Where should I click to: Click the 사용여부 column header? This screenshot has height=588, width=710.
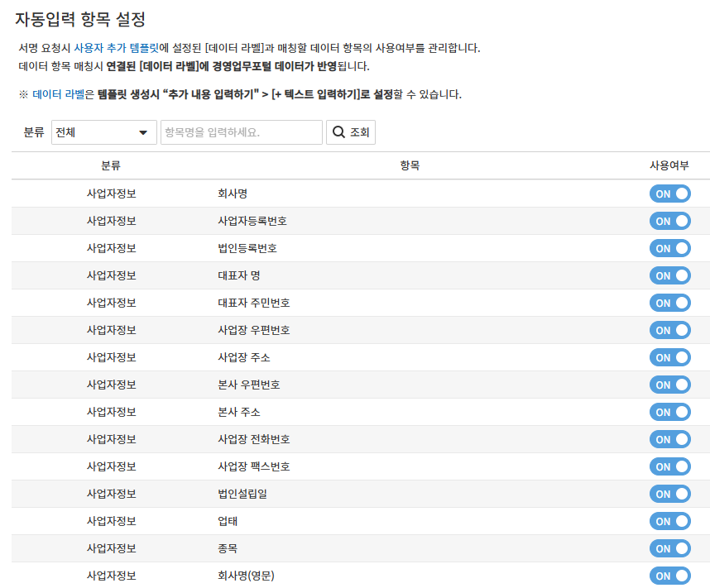point(669,165)
